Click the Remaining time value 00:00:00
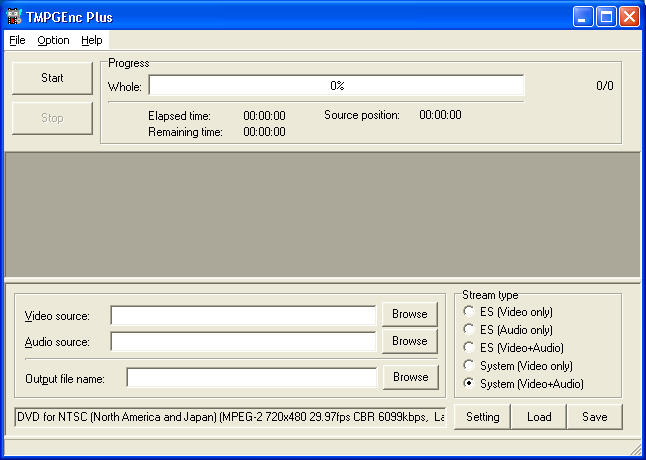The image size is (646, 460). pyautogui.click(x=264, y=132)
